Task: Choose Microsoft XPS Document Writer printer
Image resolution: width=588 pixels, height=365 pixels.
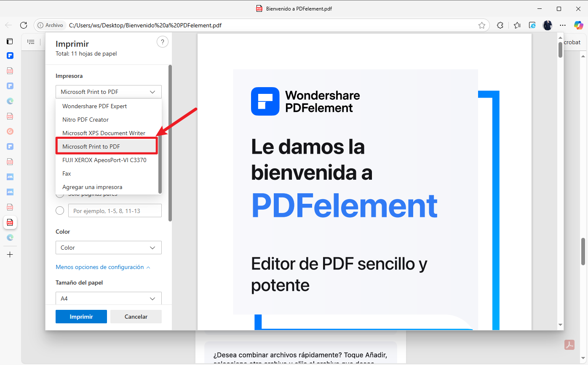Action: click(103, 133)
